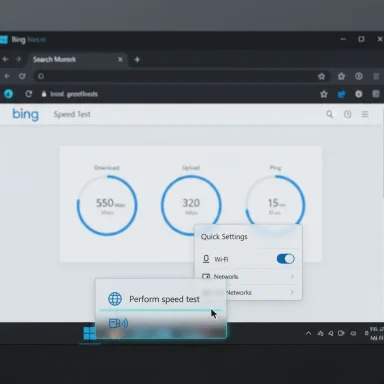Viewport: 384px width, 384px height.
Task: Show hidden icons with the tray chevron
Action: click(308, 333)
